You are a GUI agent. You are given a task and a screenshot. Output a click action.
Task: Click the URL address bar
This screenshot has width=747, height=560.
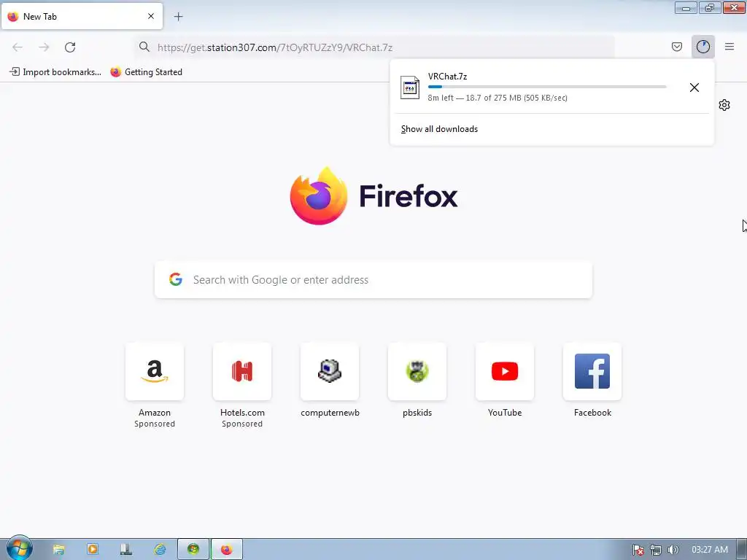374,47
